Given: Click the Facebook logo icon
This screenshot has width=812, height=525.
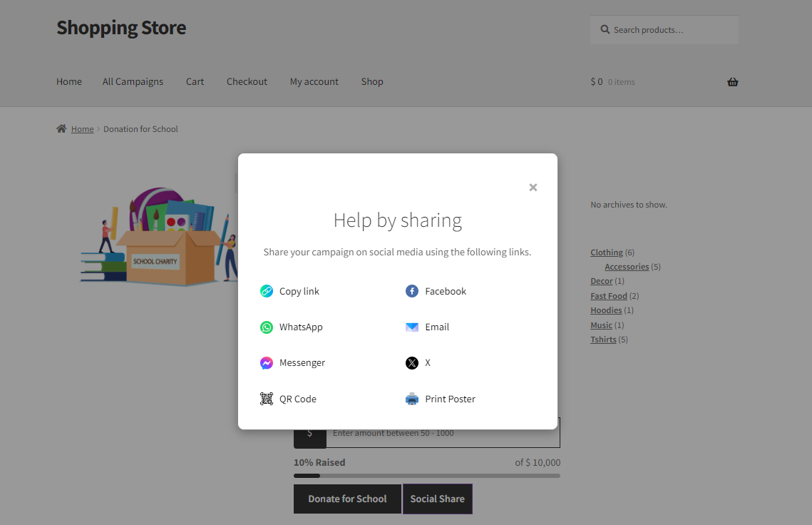Looking at the screenshot, I should tap(411, 291).
